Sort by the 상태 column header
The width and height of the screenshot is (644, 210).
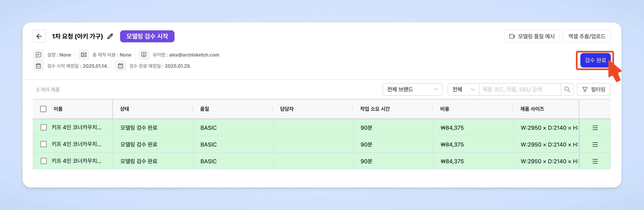[124, 109]
